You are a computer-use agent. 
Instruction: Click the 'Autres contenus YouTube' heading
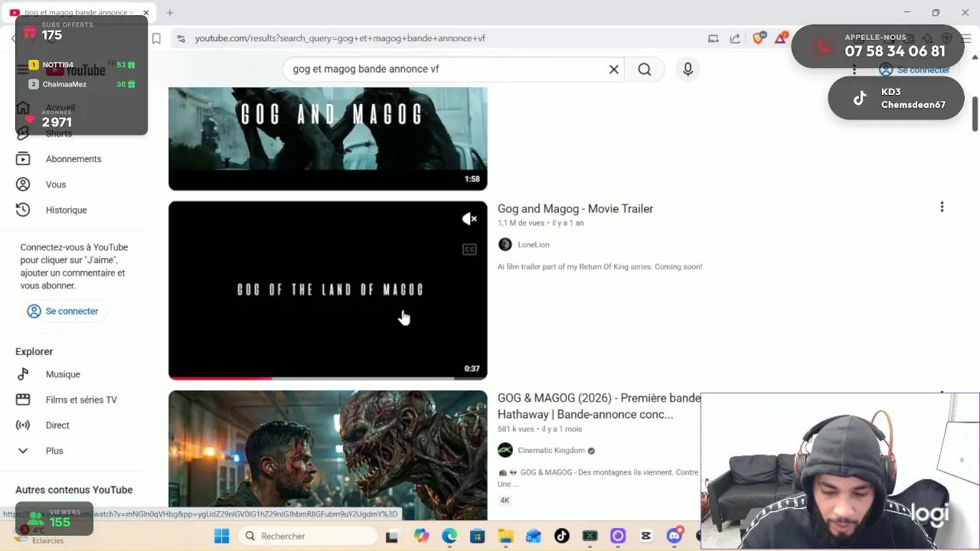pos(73,490)
